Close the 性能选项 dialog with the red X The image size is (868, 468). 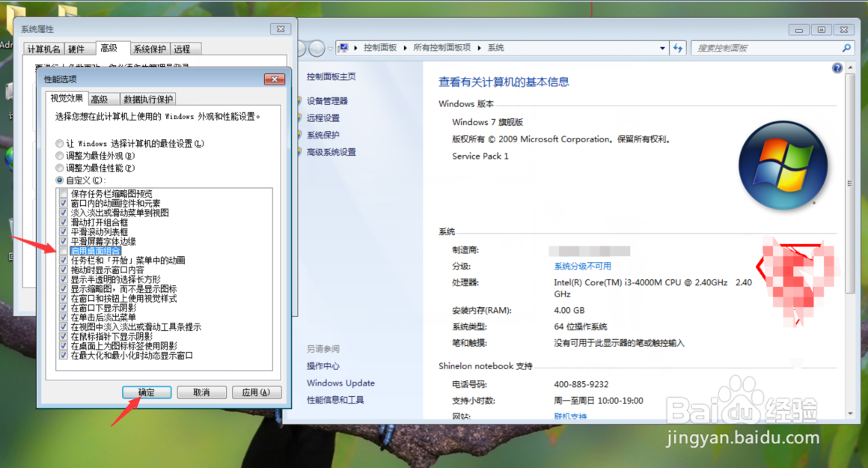click(274, 79)
